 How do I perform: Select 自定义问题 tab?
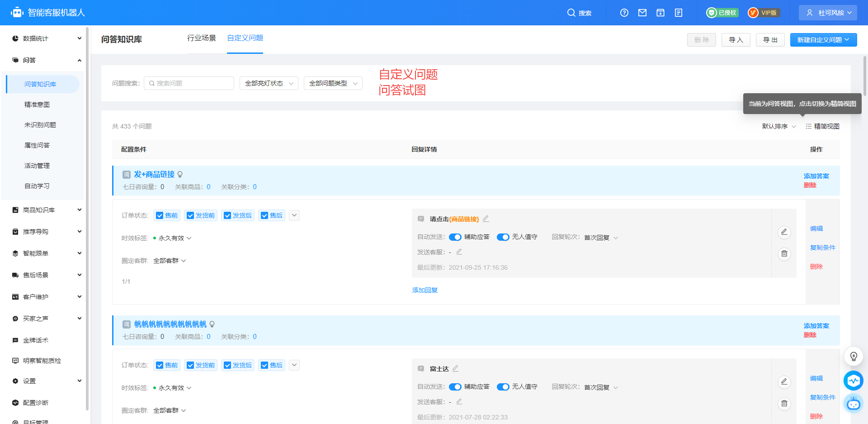245,38
